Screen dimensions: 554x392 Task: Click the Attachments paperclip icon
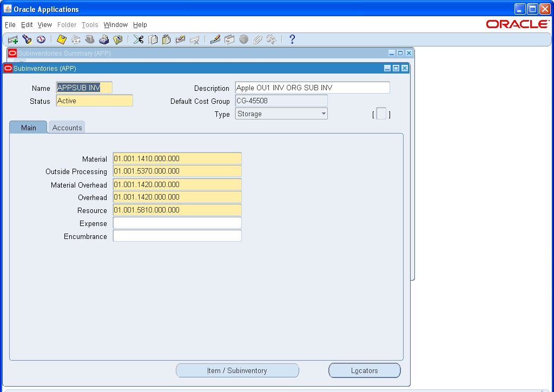tap(258, 39)
